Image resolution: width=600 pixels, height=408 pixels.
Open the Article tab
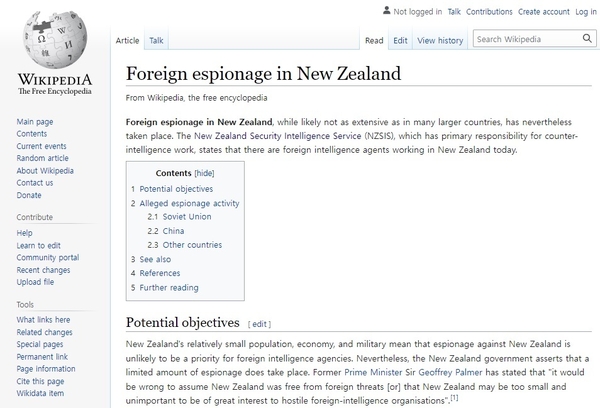127,41
